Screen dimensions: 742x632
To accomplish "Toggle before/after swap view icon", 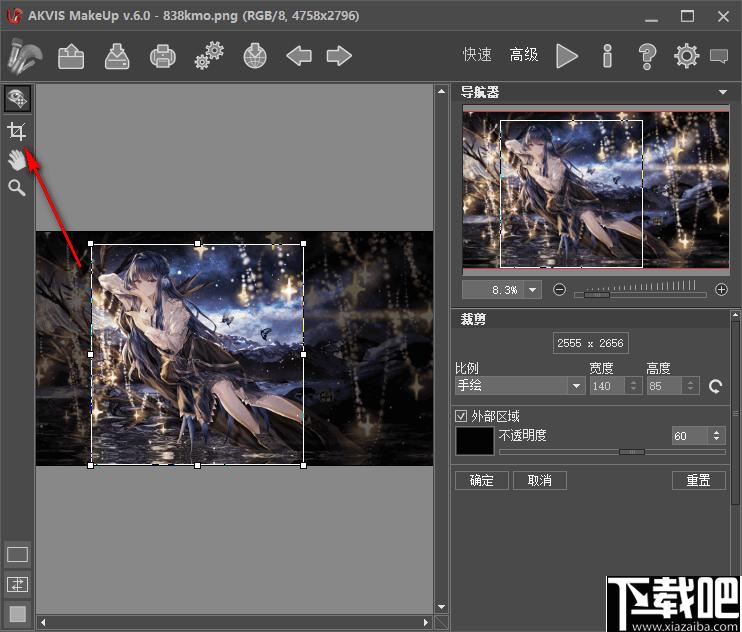I will tap(18, 585).
